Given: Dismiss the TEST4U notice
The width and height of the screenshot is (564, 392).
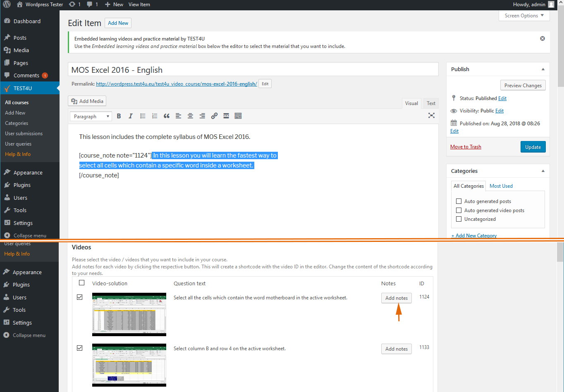Looking at the screenshot, I should (x=542, y=38).
